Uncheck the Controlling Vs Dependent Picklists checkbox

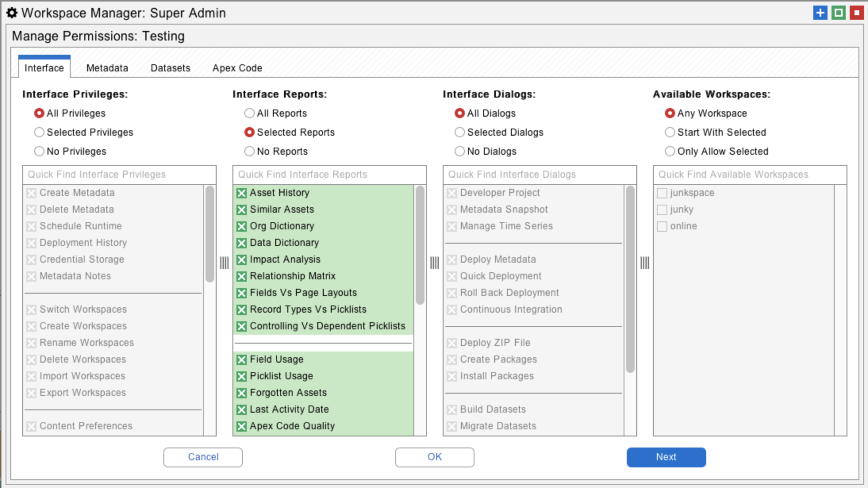coord(241,327)
